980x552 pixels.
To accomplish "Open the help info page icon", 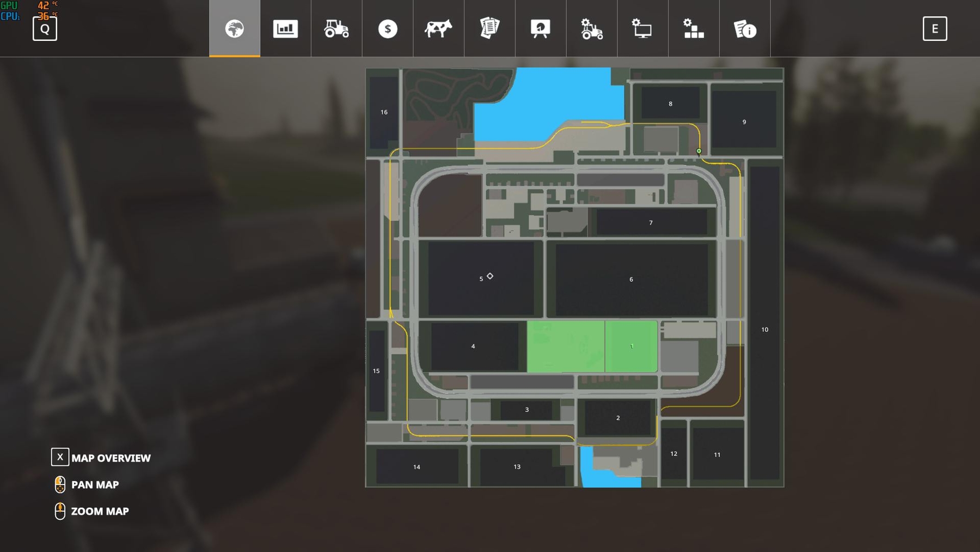I will tap(745, 28).
